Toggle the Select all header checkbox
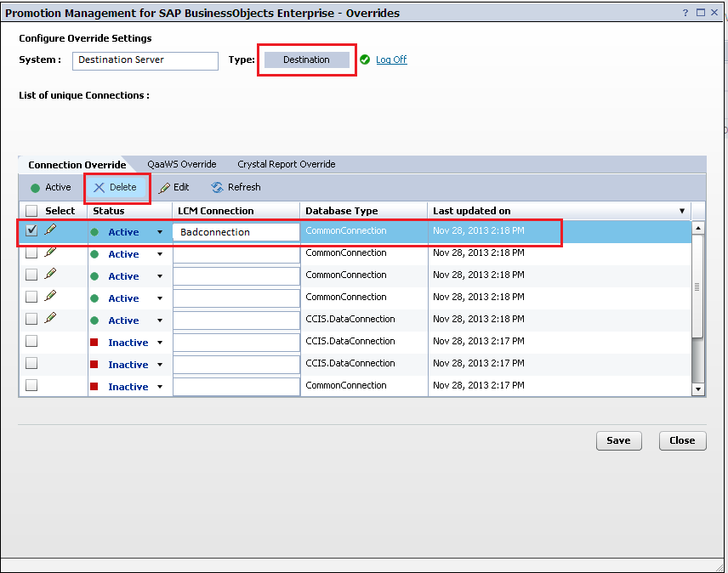 click(x=31, y=211)
